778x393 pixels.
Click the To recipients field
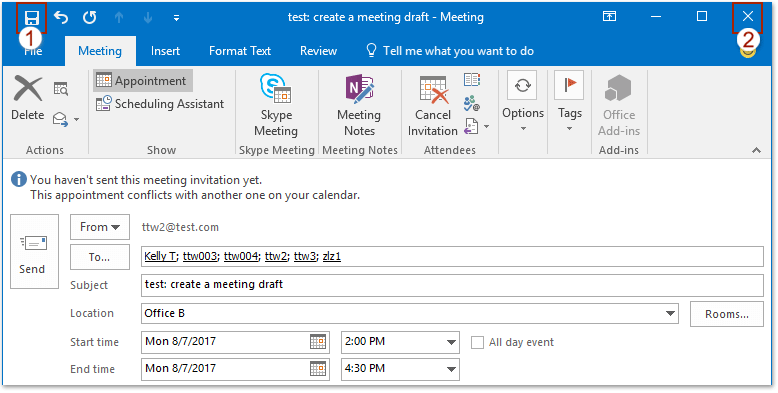(452, 257)
